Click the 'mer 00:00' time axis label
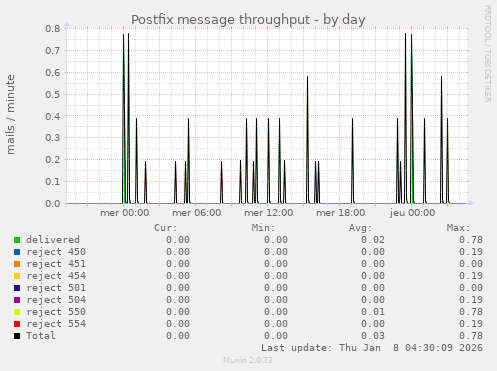 click(x=125, y=213)
